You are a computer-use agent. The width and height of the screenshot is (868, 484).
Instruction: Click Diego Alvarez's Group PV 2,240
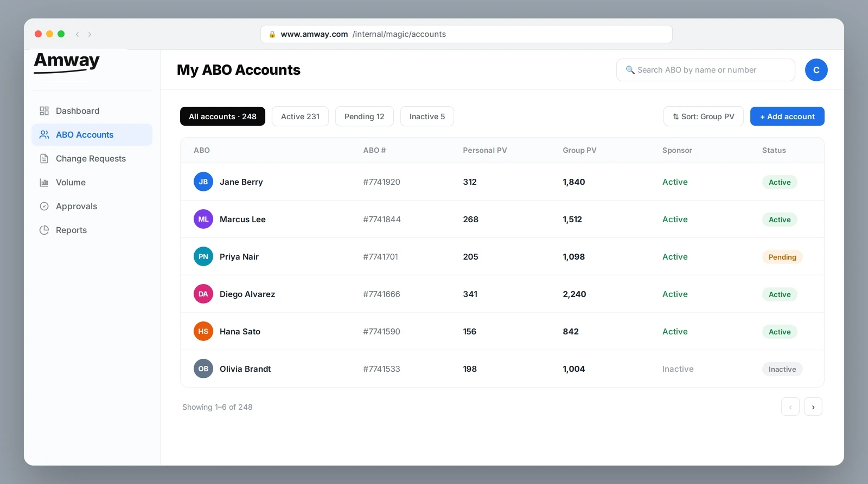(575, 294)
